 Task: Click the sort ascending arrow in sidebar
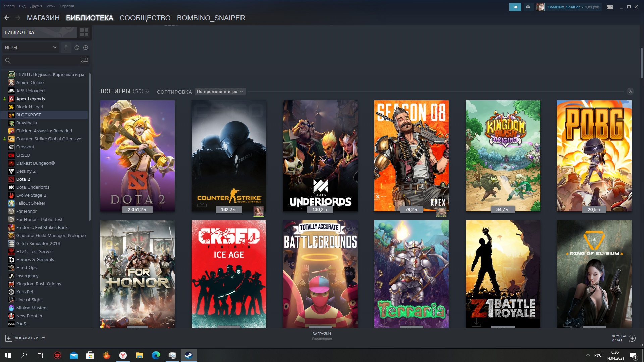coord(66,48)
